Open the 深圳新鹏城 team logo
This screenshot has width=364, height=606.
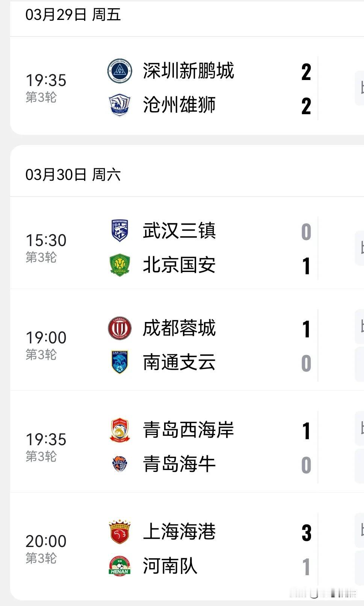119,71
